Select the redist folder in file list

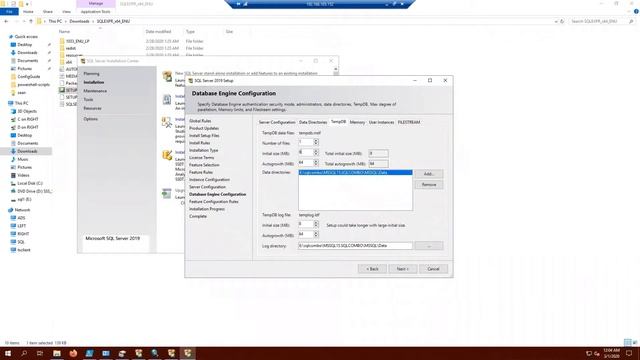(x=70, y=48)
